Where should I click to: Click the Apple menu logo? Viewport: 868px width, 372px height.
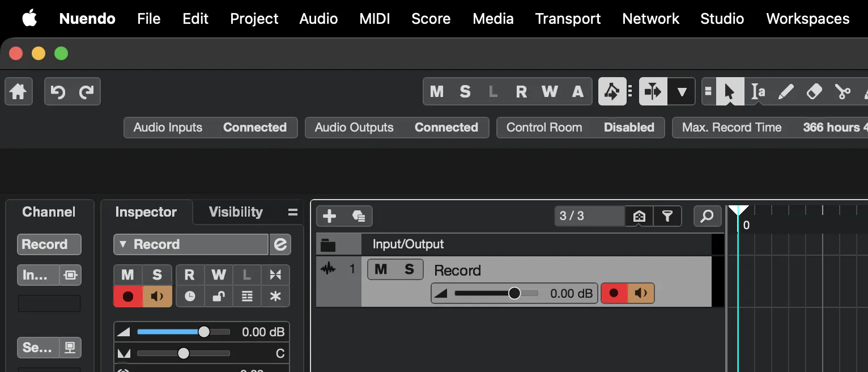click(x=29, y=18)
